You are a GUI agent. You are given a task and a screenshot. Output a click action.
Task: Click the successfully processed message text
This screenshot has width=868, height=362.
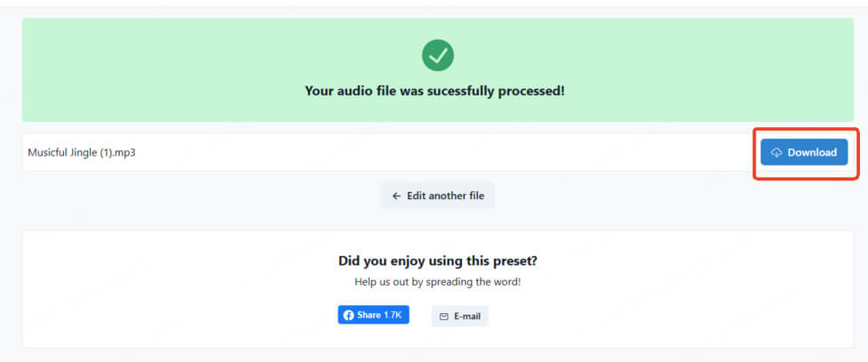coord(434,91)
